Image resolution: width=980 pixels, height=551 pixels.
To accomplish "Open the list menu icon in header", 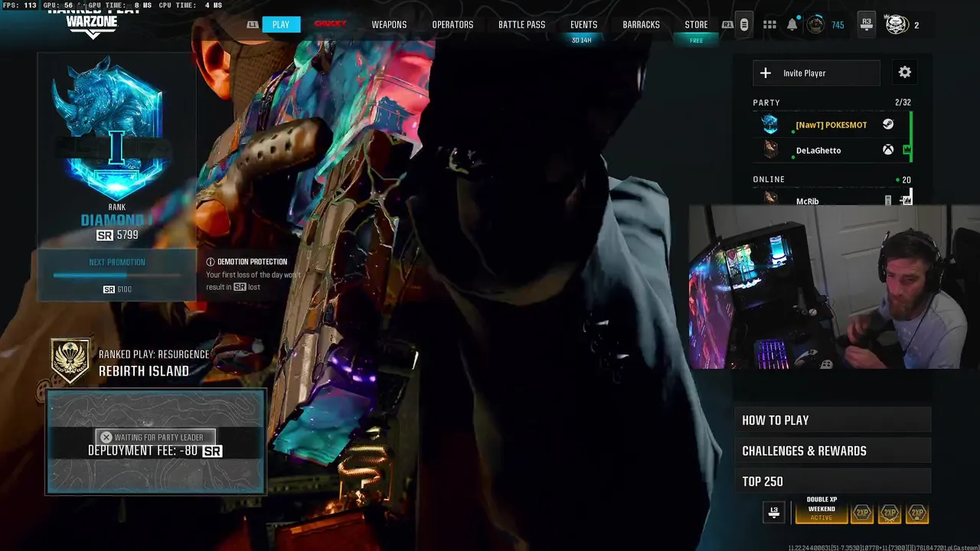I will point(743,25).
